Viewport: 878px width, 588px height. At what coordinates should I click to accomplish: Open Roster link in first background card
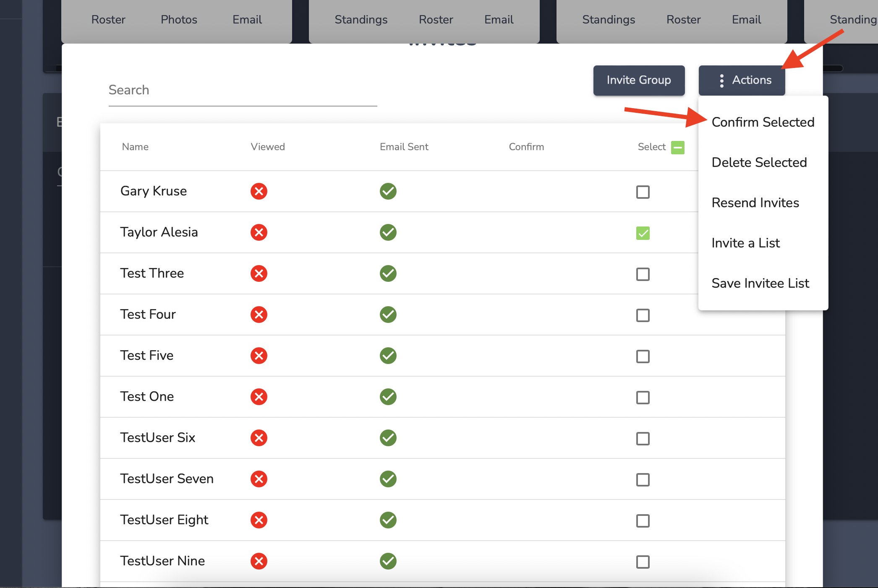click(x=108, y=20)
